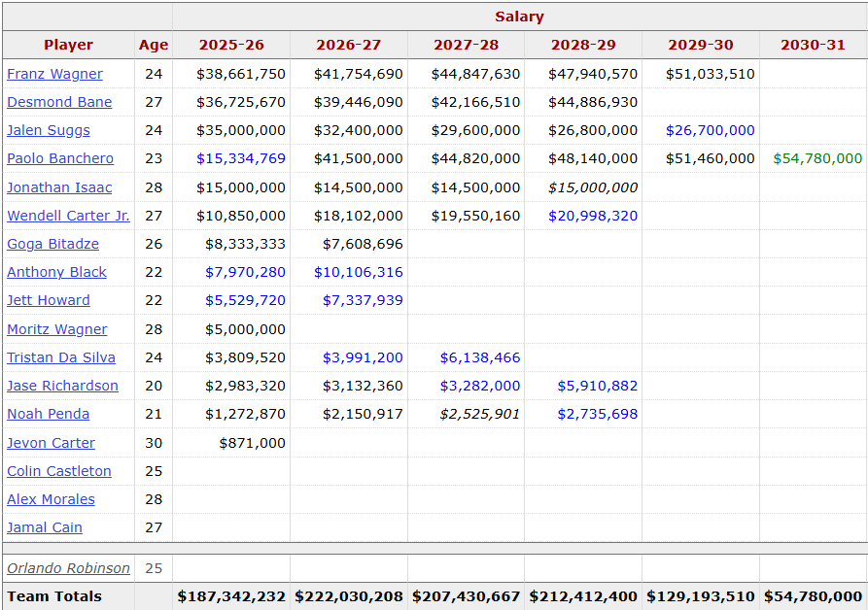
Task: Click the Noah Penda link
Action: coord(49,414)
